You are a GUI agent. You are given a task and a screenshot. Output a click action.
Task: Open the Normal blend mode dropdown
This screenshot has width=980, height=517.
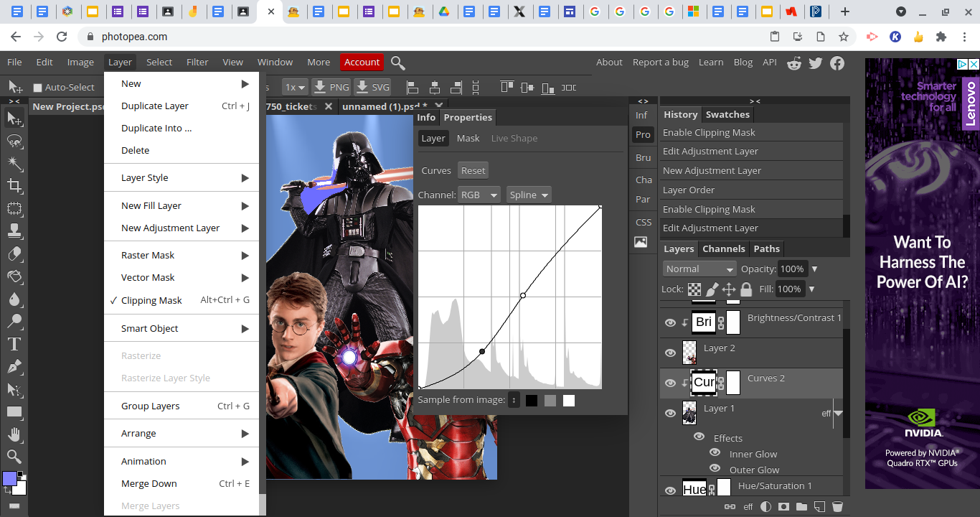[x=699, y=269]
